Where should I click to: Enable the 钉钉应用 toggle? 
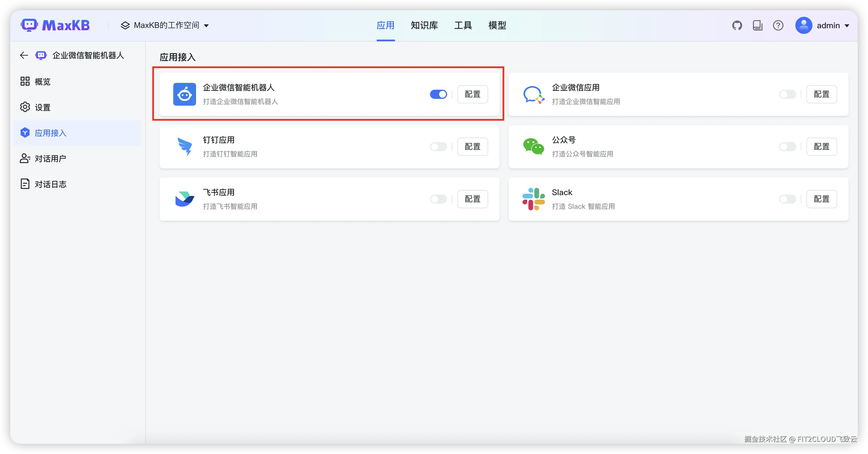click(x=438, y=147)
